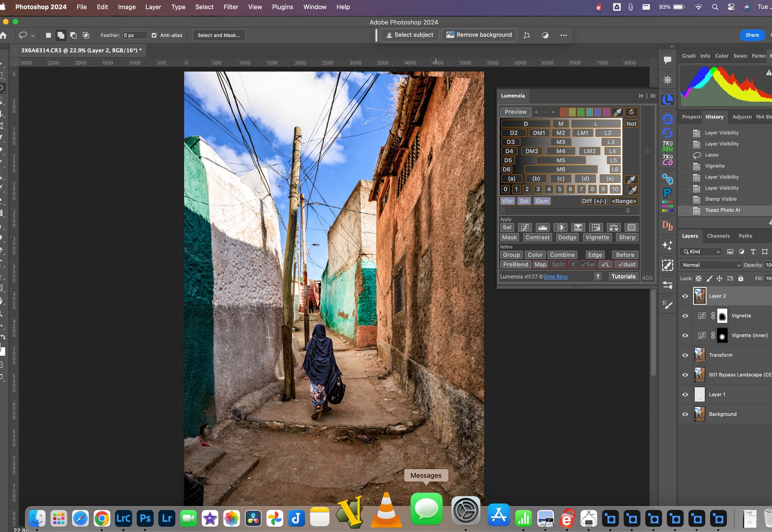772x532 pixels.
Task: Hide the Background layer
Action: pyautogui.click(x=685, y=414)
